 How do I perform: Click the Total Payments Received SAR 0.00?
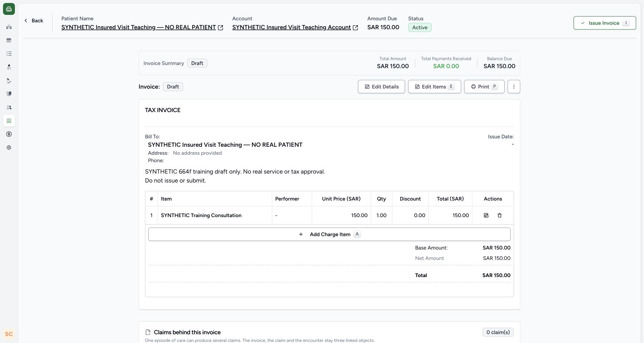point(446,66)
